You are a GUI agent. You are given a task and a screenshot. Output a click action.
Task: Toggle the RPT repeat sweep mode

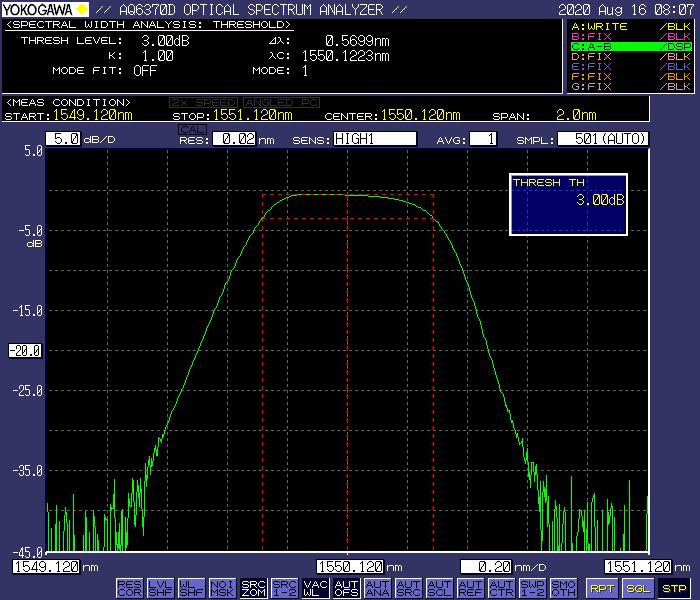pos(601,588)
